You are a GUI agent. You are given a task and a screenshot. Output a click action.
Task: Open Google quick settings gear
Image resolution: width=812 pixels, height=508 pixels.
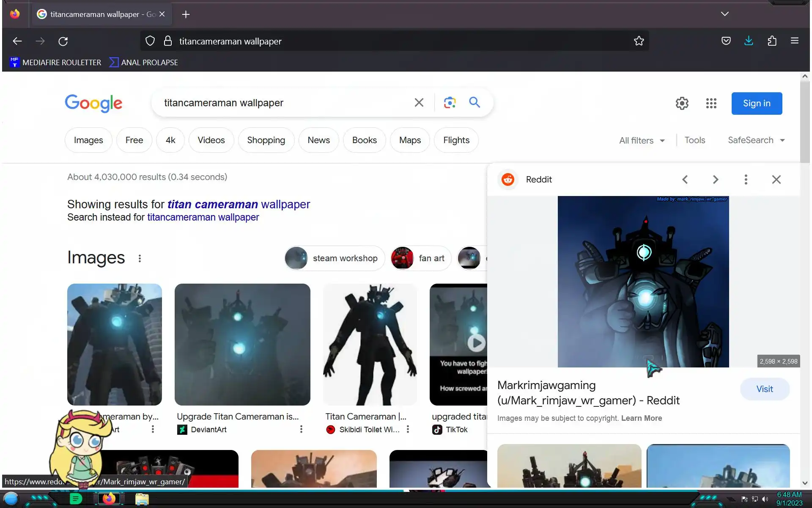682,103
